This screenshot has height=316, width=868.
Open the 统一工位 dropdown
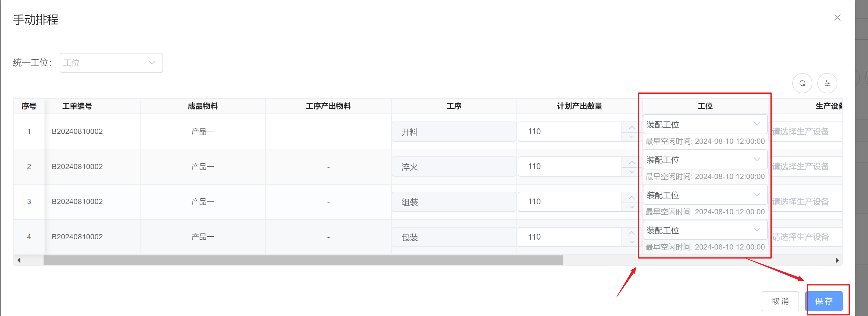pyautogui.click(x=111, y=63)
